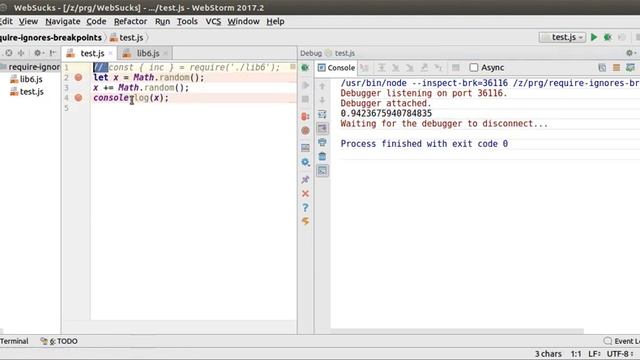Screen dimensions: 640x360
Task: Step into icon in debugger toolbar
Action: pos(396,67)
